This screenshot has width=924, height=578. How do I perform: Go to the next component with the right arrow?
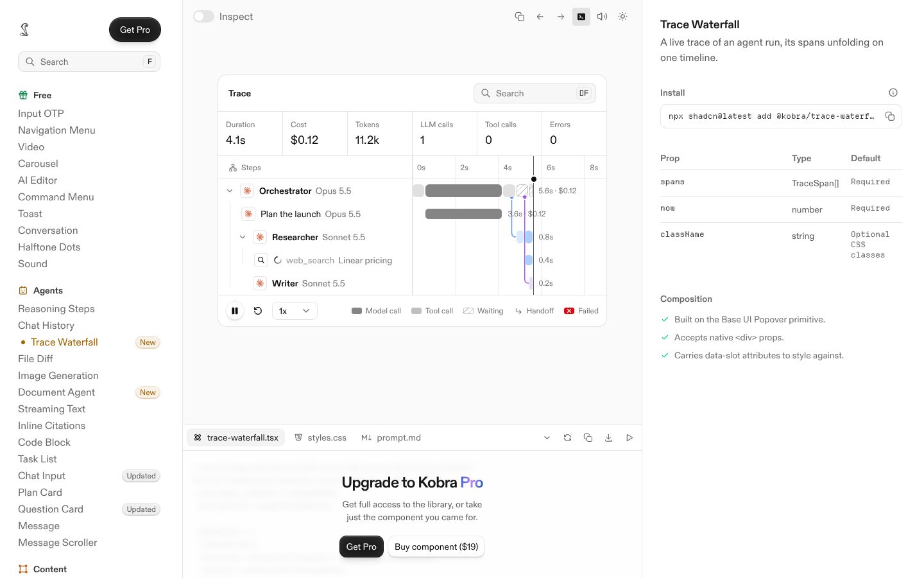coord(561,17)
